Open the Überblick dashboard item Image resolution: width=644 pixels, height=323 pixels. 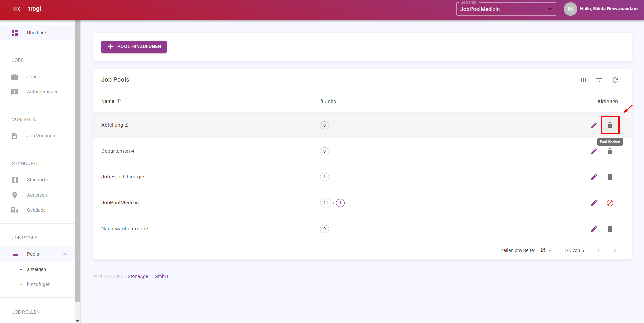pyautogui.click(x=37, y=33)
